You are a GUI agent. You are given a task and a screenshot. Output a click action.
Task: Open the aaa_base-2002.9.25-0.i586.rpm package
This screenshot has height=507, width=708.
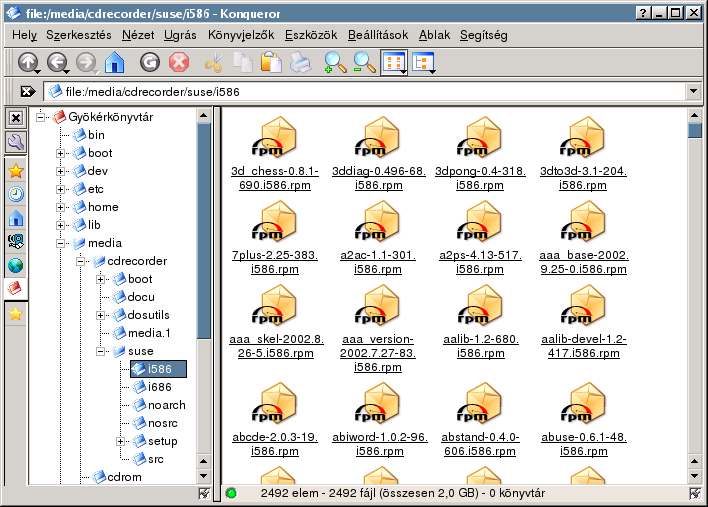583,237
